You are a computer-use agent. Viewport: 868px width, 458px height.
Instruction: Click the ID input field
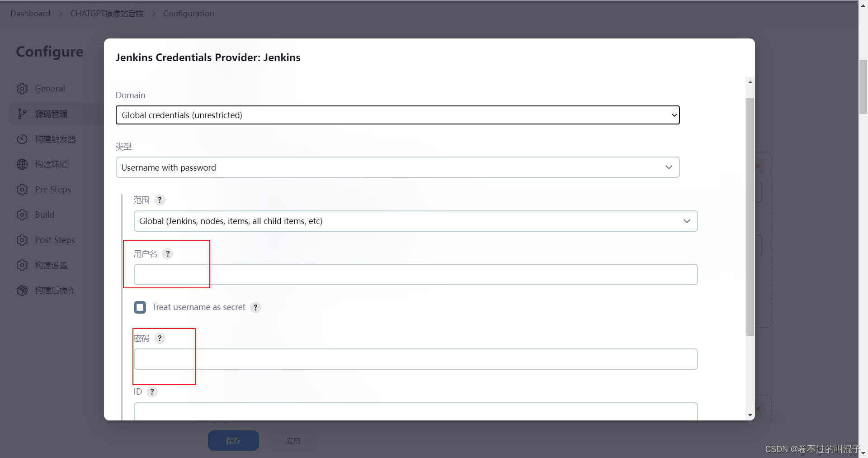[x=416, y=411]
